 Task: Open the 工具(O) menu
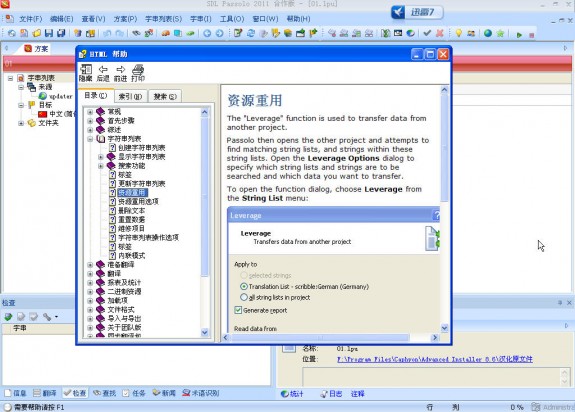click(x=232, y=19)
